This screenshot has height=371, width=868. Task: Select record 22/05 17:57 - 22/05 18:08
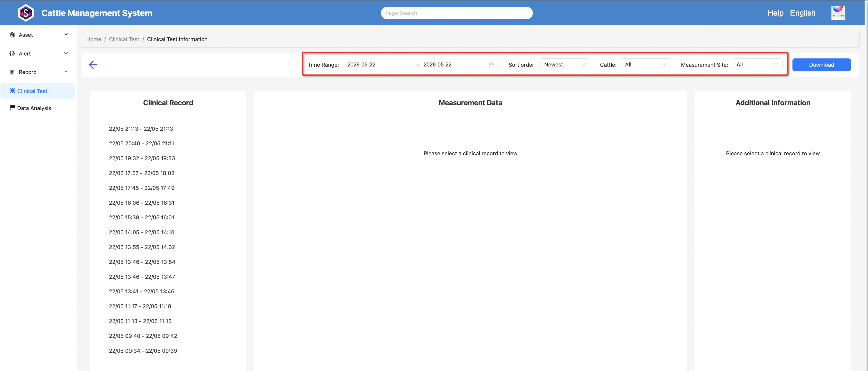pyautogui.click(x=142, y=173)
